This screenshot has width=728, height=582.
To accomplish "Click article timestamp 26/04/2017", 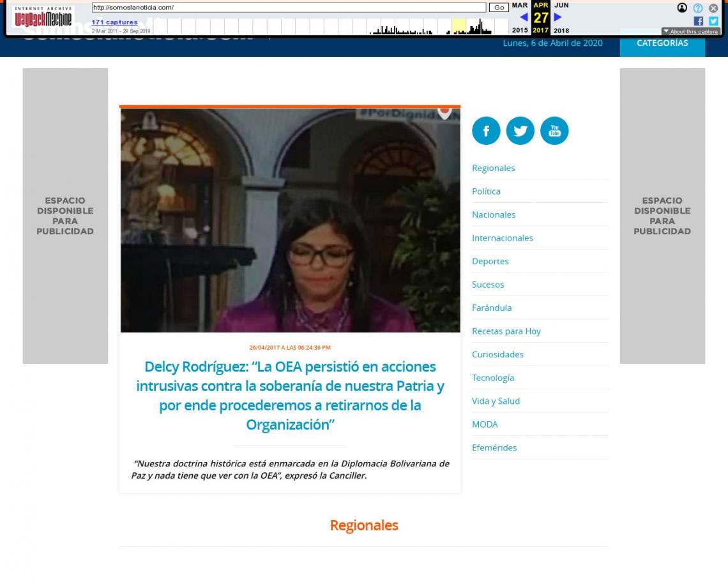I will (x=290, y=347).
